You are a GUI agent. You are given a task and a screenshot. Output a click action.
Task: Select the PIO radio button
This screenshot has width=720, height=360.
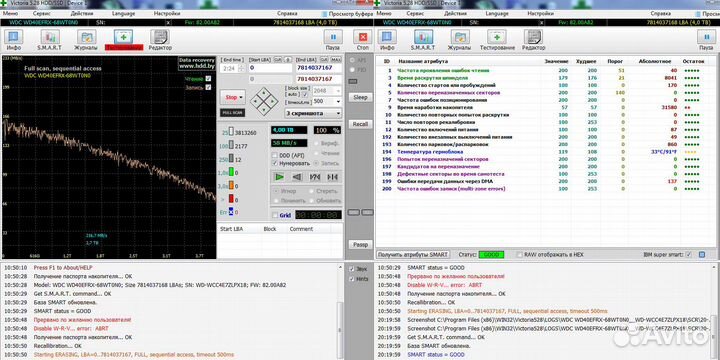pos(353,70)
